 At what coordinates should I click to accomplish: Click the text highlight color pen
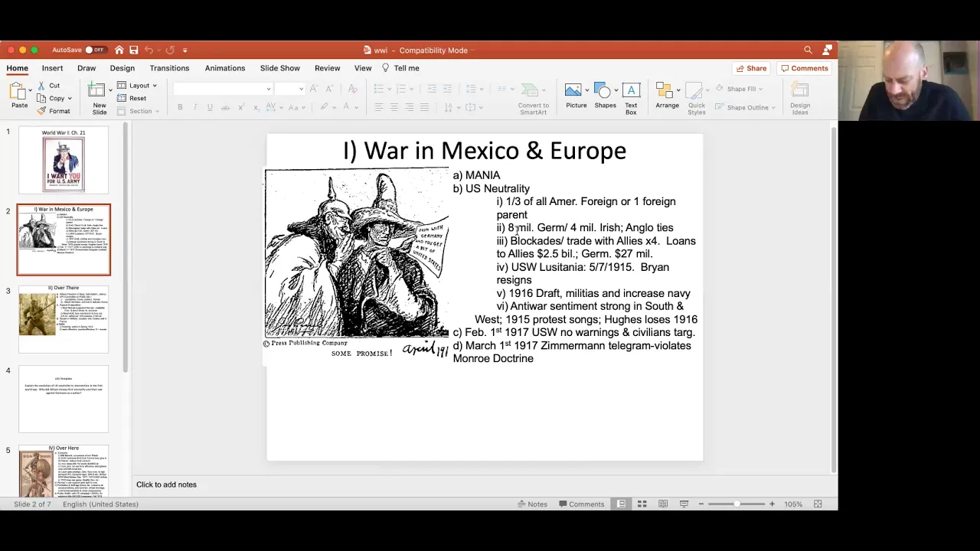point(325,107)
